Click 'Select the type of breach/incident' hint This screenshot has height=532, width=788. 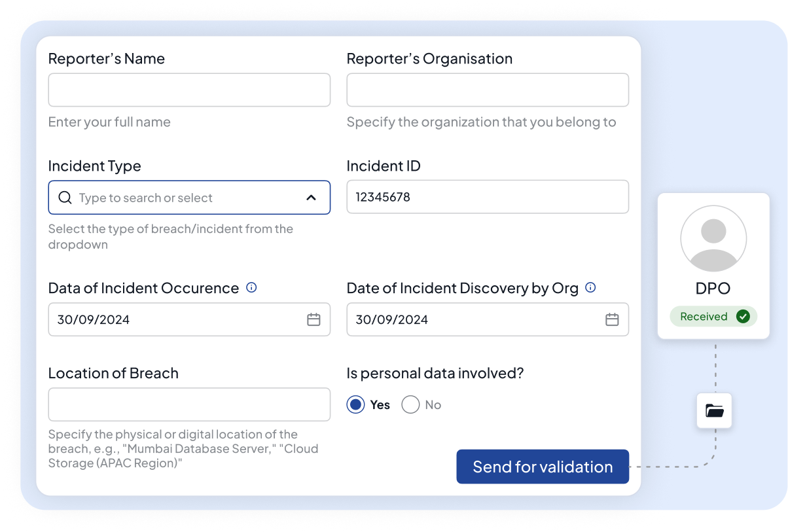[x=171, y=237]
